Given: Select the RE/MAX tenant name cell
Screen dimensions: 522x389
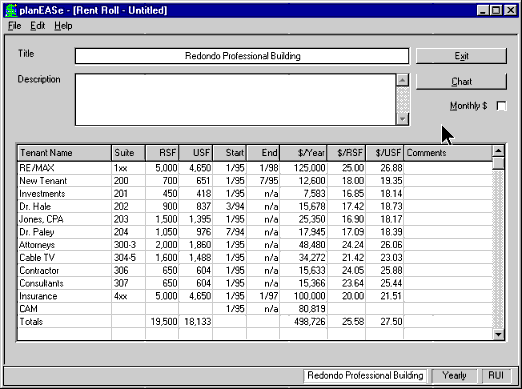Looking at the screenshot, I should 64,168.
